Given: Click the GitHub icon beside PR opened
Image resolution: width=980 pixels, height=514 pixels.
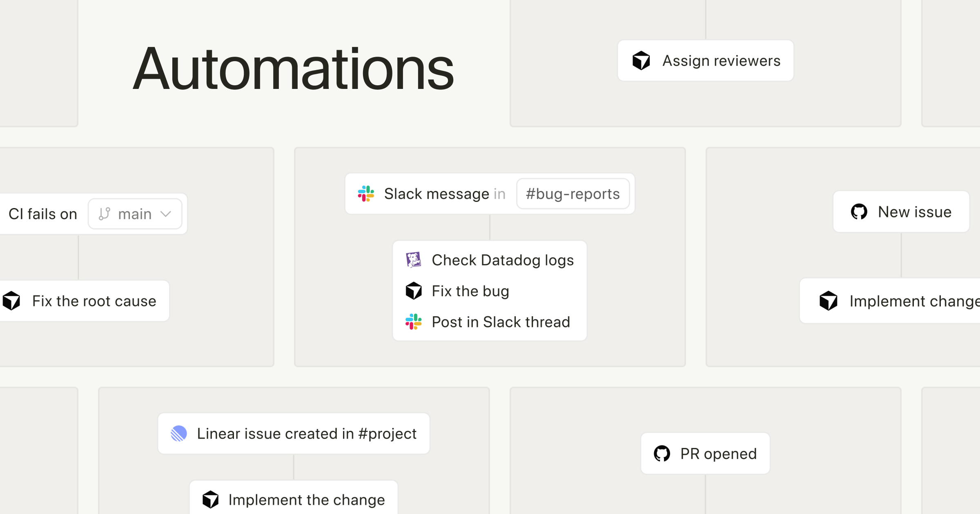Looking at the screenshot, I should (x=663, y=453).
